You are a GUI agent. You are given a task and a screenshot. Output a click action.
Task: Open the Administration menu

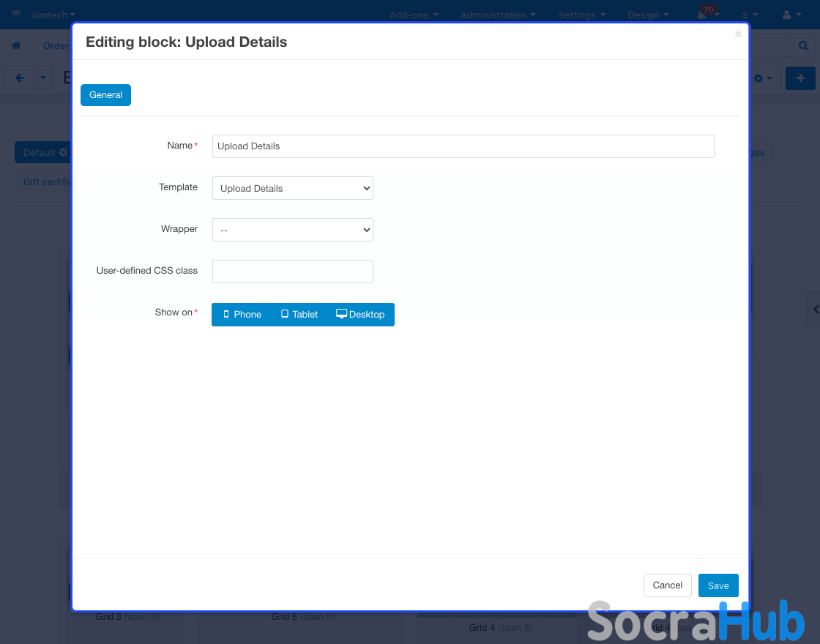(x=497, y=15)
